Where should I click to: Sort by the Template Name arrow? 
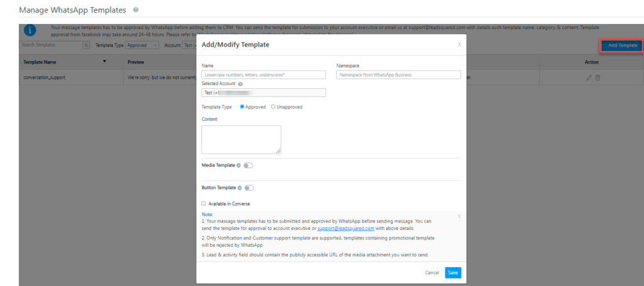click(x=104, y=61)
